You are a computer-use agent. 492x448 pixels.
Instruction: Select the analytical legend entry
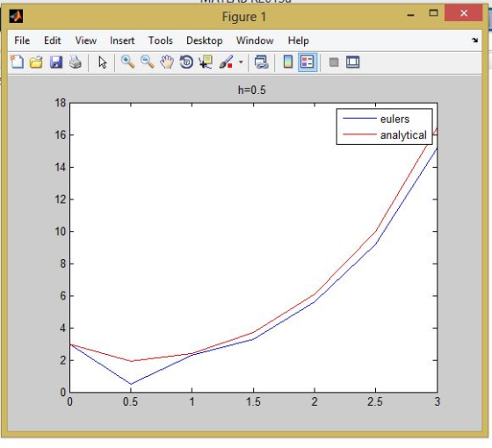pos(403,135)
